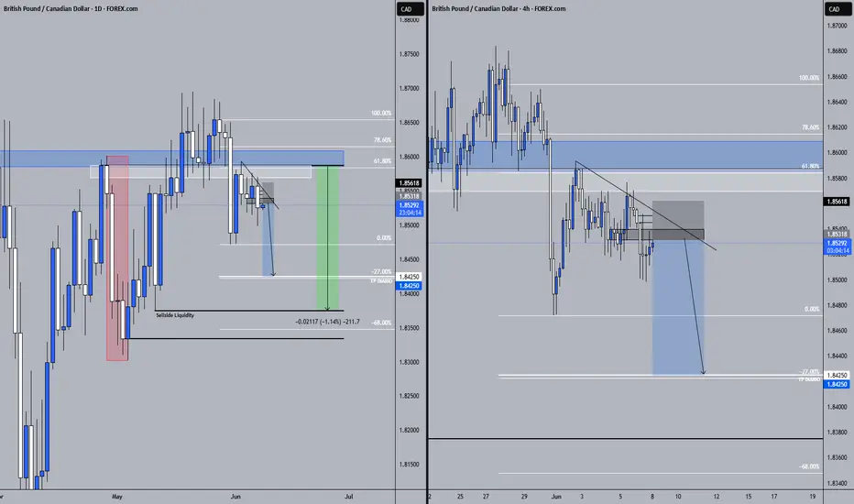Click '27' on the 4h chart time axis

tap(486, 497)
